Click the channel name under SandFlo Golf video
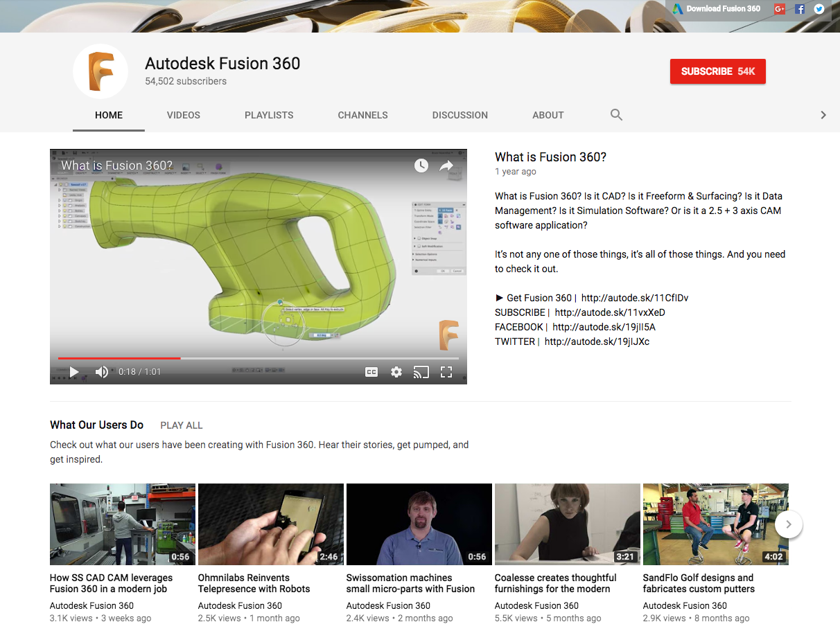The width and height of the screenshot is (840, 631). 685,605
